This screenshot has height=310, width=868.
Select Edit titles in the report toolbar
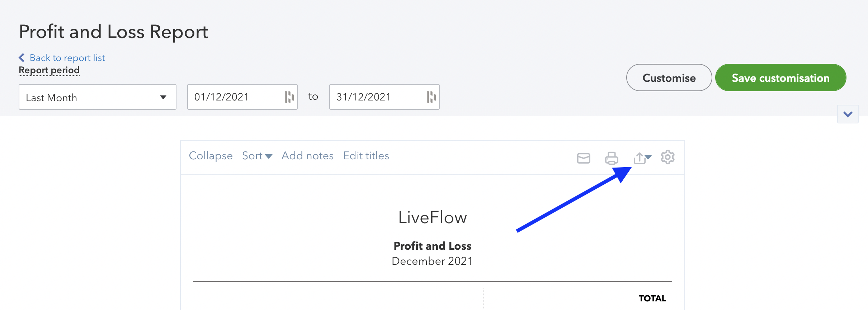(x=366, y=156)
